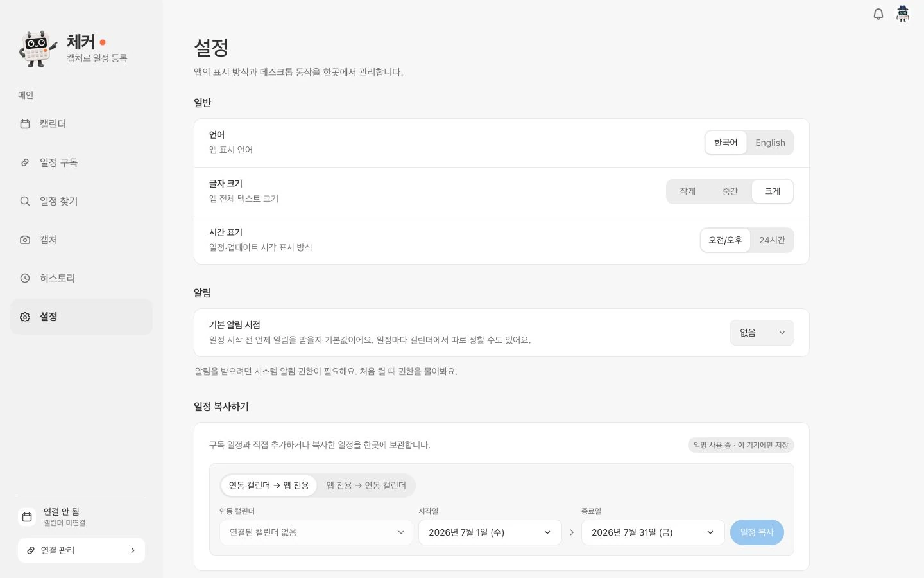Open notifications via the bell icon
924x578 pixels.
(878, 14)
